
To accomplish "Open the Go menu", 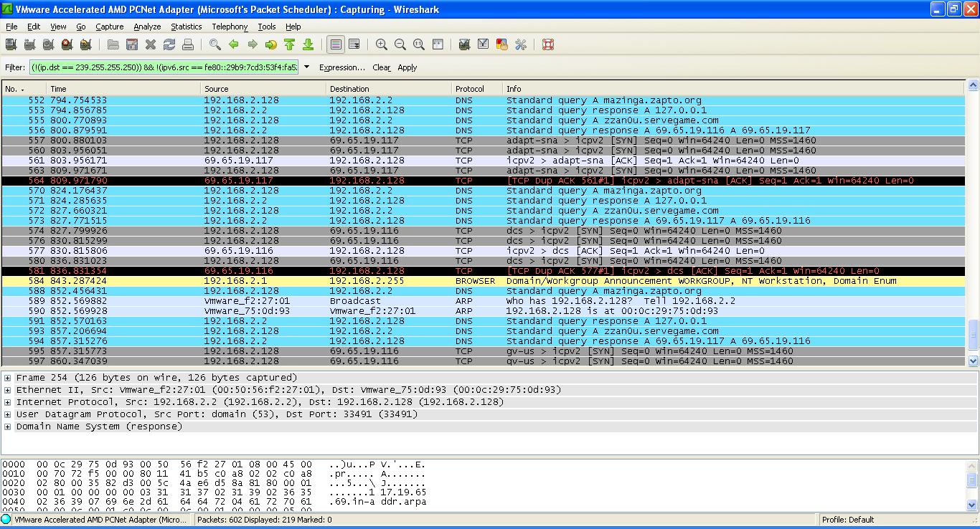I will click(81, 27).
